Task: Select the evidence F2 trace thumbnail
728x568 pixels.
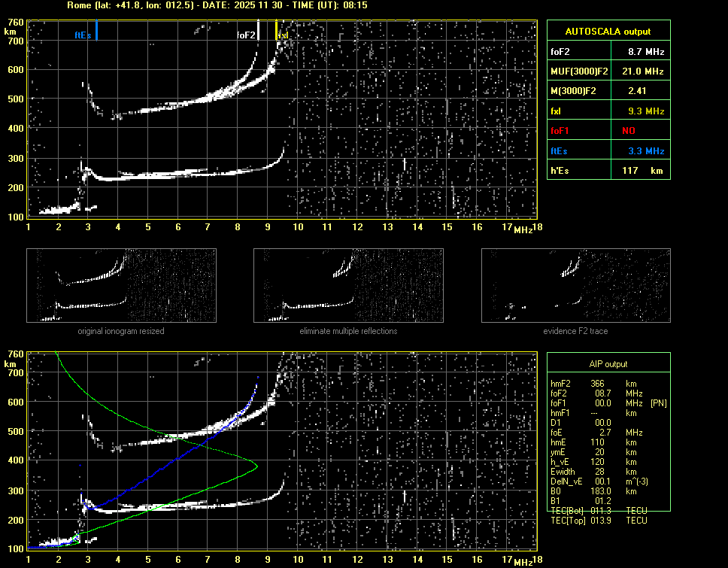Action: coord(575,287)
